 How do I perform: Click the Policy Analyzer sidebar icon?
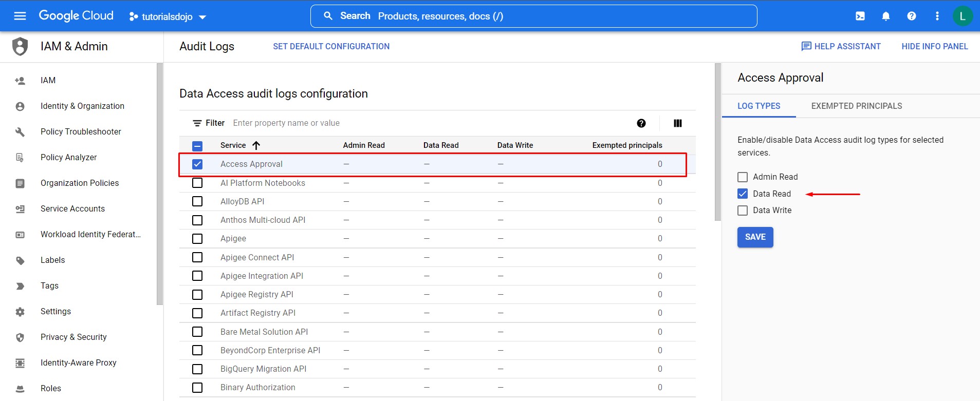coord(20,158)
